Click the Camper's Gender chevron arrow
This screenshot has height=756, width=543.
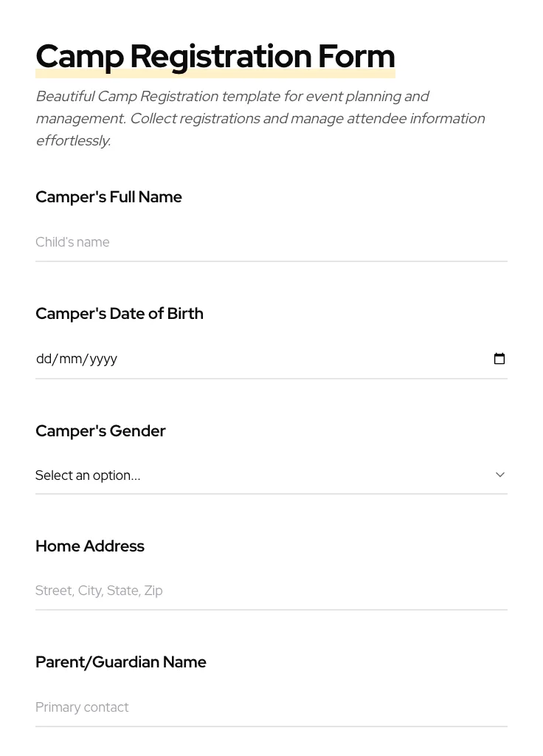[500, 475]
